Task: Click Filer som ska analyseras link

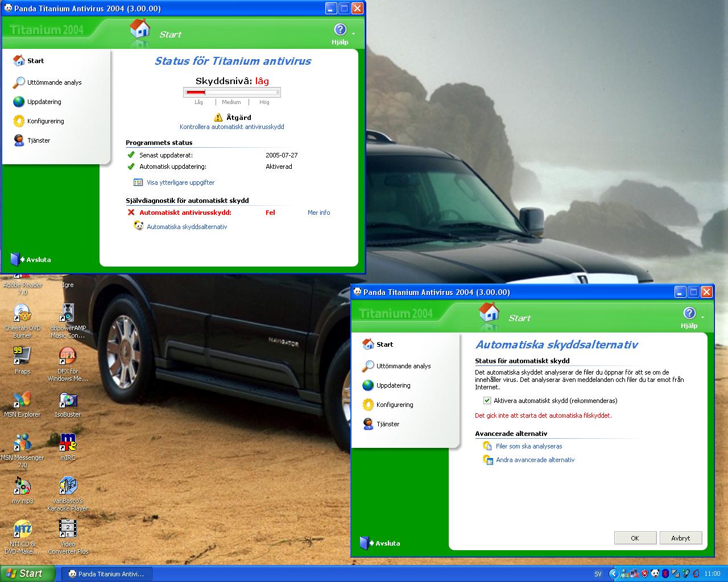Action: [529, 446]
